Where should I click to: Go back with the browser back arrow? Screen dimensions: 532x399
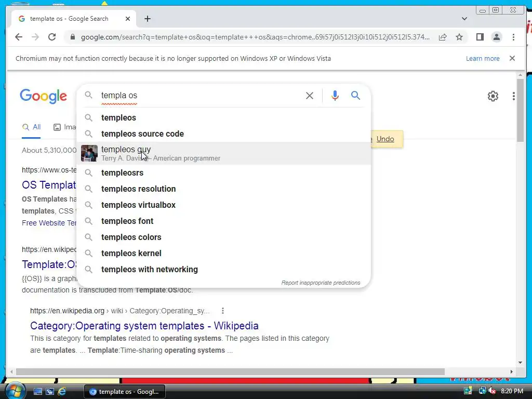(x=19, y=37)
